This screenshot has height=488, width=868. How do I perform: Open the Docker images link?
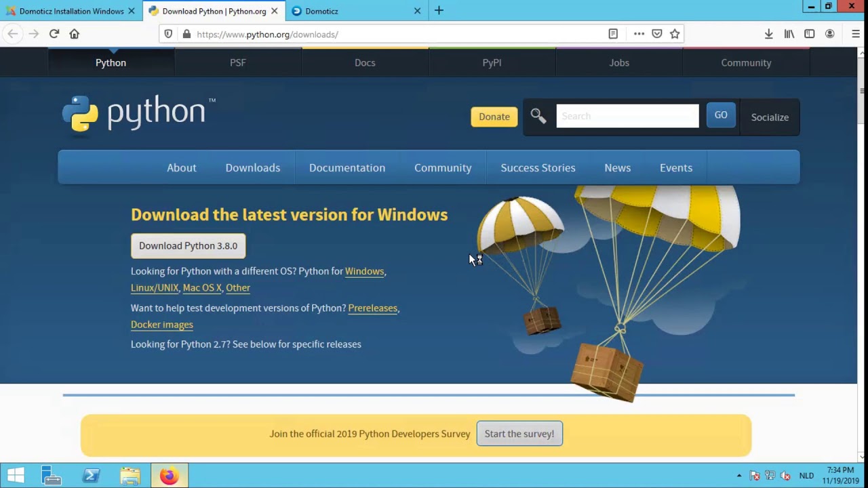pos(162,324)
